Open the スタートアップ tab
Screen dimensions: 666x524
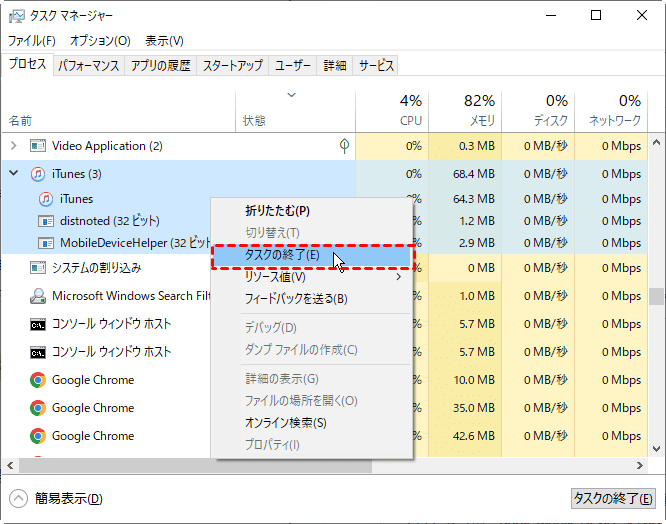point(232,66)
